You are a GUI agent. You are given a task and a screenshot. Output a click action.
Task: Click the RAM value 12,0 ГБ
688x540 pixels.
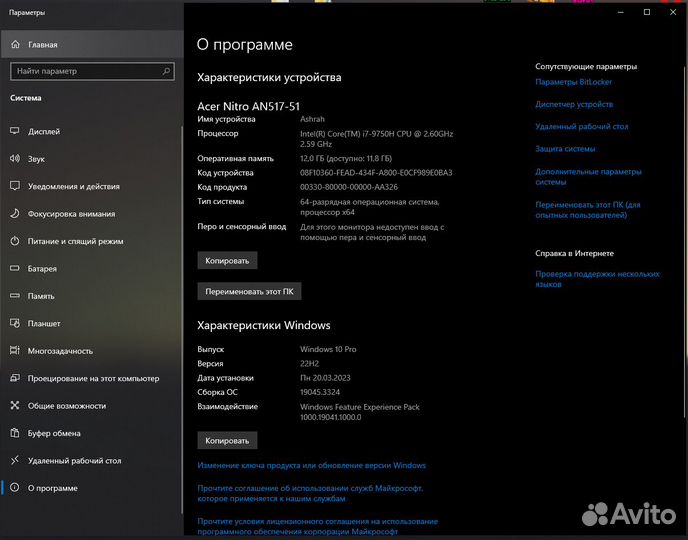346,158
